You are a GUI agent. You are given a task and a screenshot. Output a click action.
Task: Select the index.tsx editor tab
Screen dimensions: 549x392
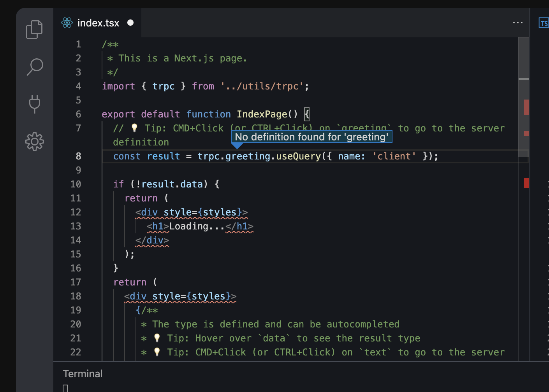(99, 22)
